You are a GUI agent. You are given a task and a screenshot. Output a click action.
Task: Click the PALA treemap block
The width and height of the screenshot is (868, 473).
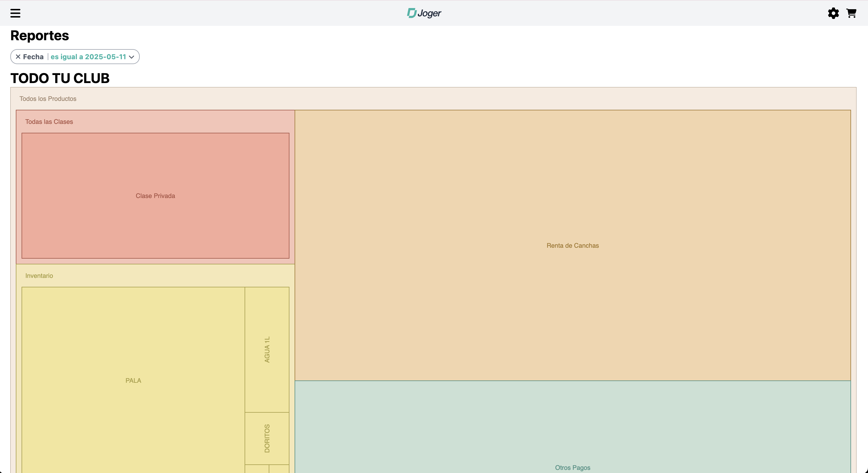coord(133,380)
